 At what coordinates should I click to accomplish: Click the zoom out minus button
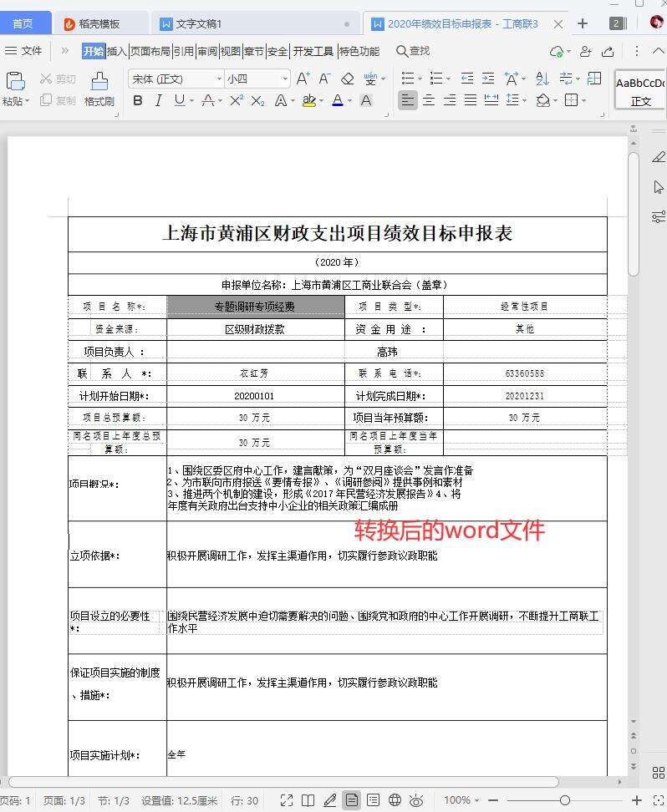493,800
